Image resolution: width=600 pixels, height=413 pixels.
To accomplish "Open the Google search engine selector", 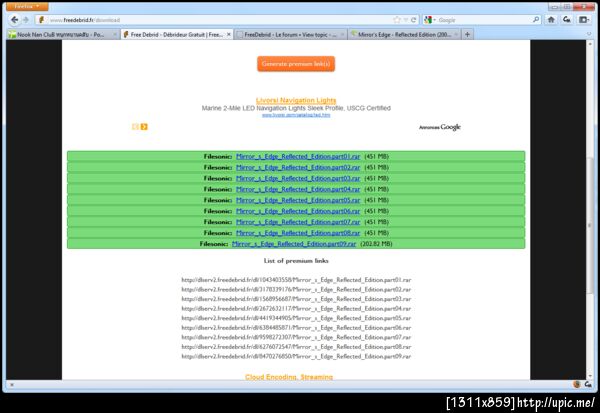I will [429, 20].
